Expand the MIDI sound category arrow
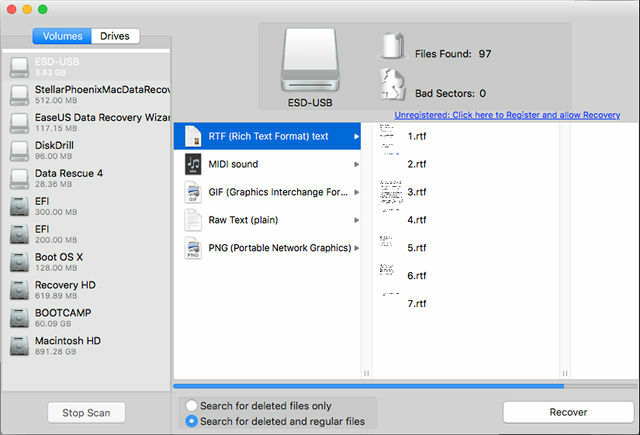 [x=356, y=164]
